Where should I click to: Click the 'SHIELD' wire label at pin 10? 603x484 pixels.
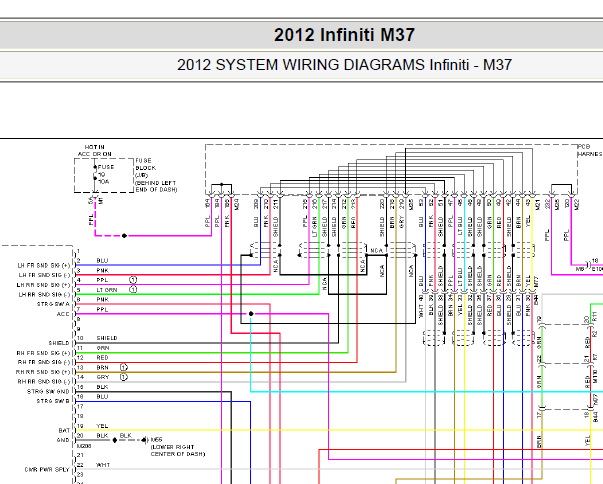(107, 338)
